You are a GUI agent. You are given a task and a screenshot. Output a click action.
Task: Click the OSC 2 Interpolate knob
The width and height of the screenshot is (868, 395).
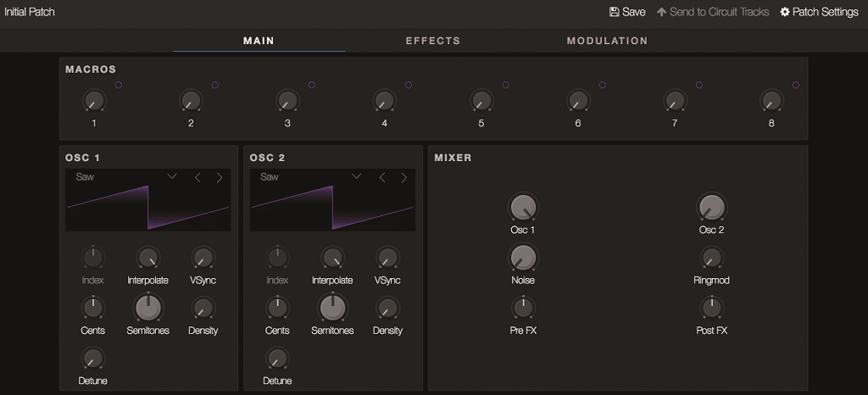332,258
